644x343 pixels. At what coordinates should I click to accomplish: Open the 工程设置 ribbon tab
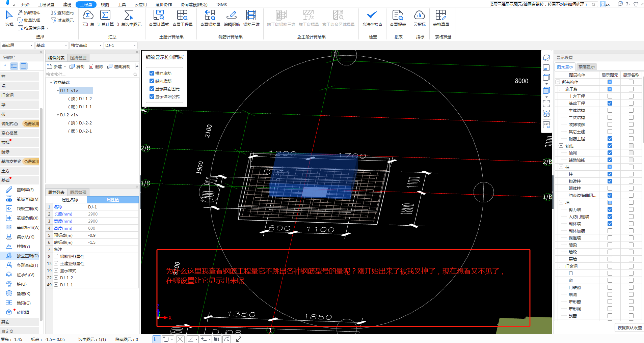46,4
